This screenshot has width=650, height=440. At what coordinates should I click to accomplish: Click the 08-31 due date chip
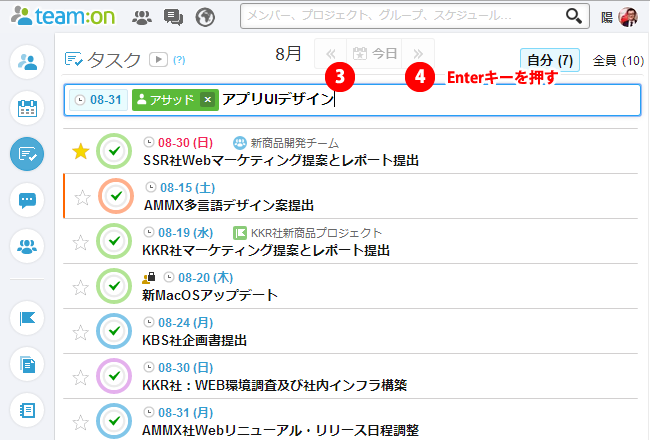[99, 100]
